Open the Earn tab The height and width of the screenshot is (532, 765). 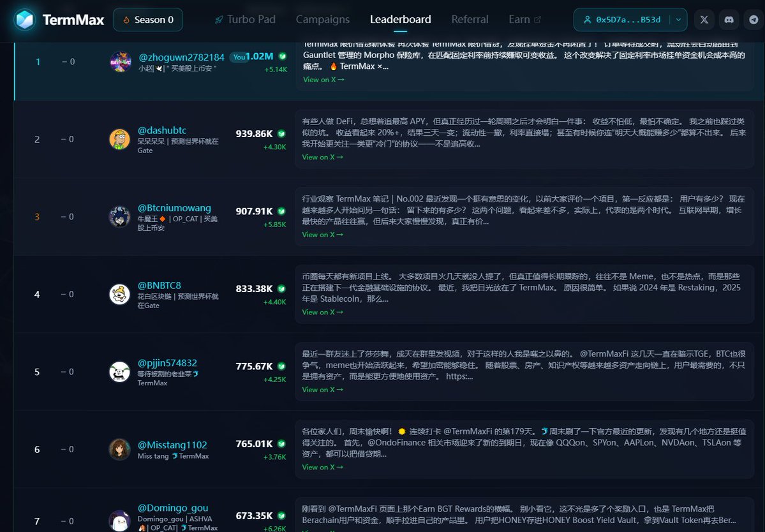point(524,20)
